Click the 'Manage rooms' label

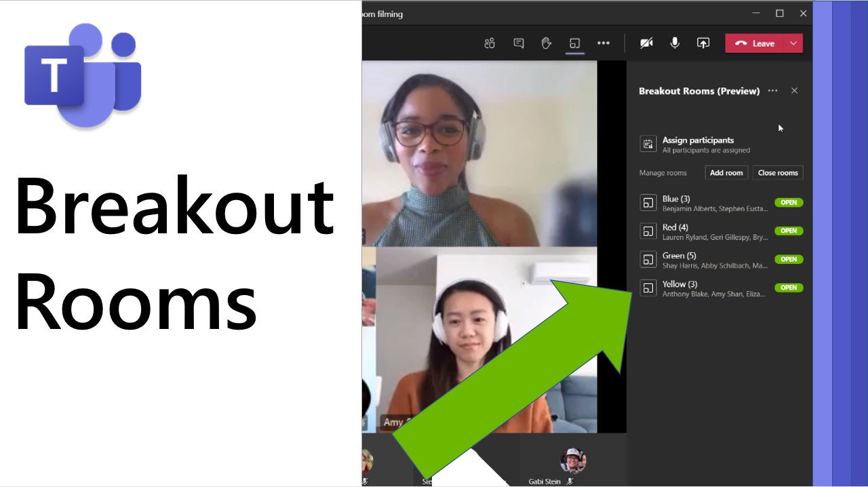[x=663, y=173]
